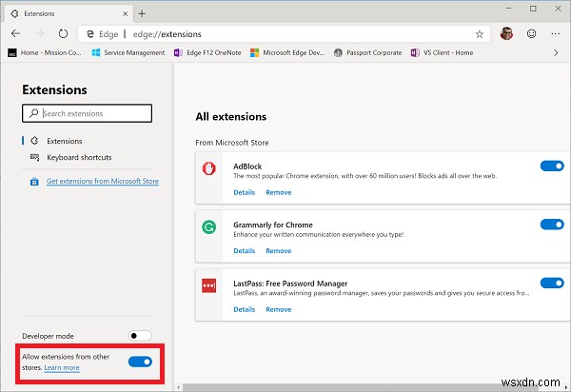Open Settings and more ellipsis menu

556,34
